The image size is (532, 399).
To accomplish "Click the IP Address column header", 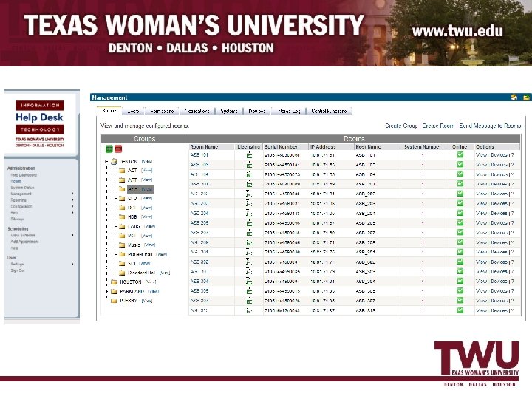I will click(x=323, y=147).
